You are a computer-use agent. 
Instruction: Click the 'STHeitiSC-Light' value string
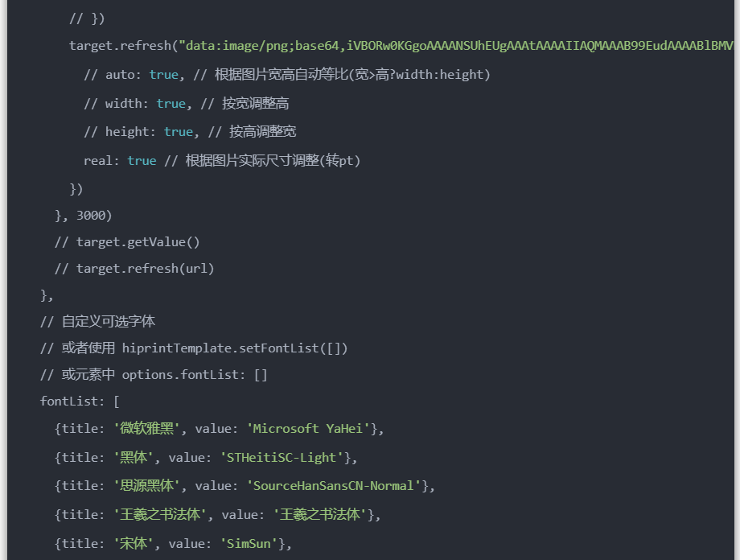point(281,458)
